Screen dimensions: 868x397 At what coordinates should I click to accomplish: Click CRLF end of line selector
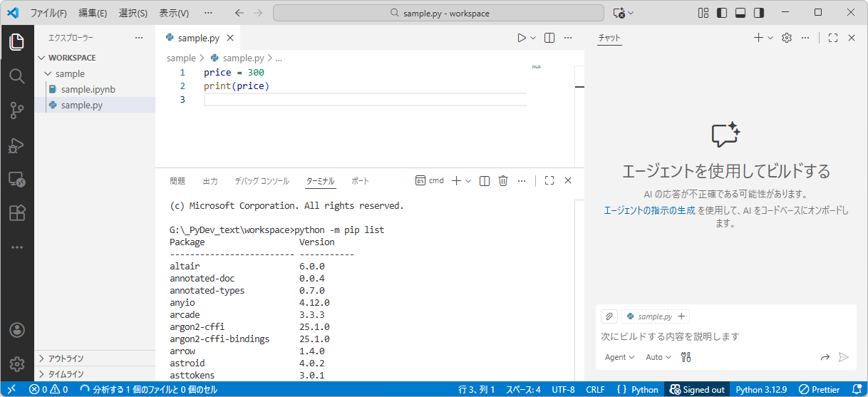pos(595,389)
